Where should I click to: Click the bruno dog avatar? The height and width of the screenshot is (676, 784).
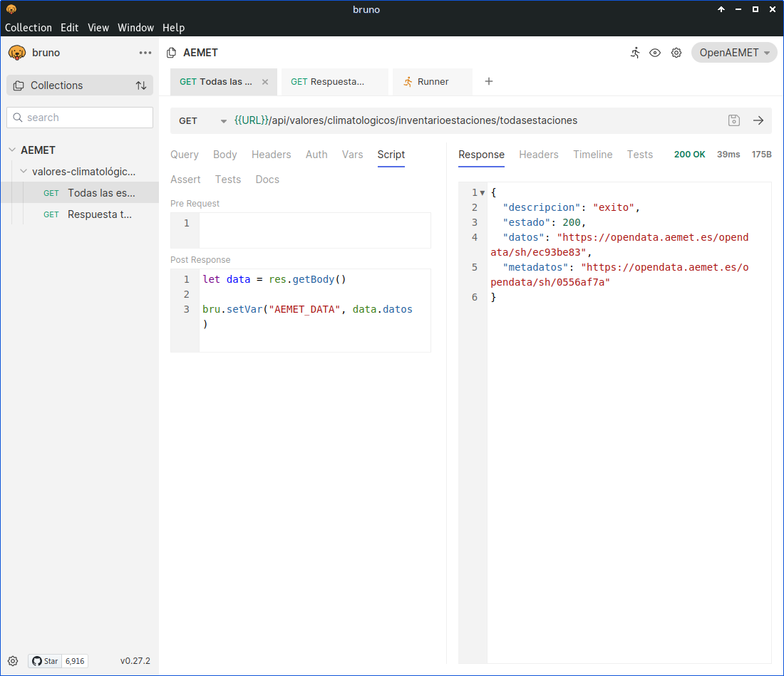pos(16,52)
